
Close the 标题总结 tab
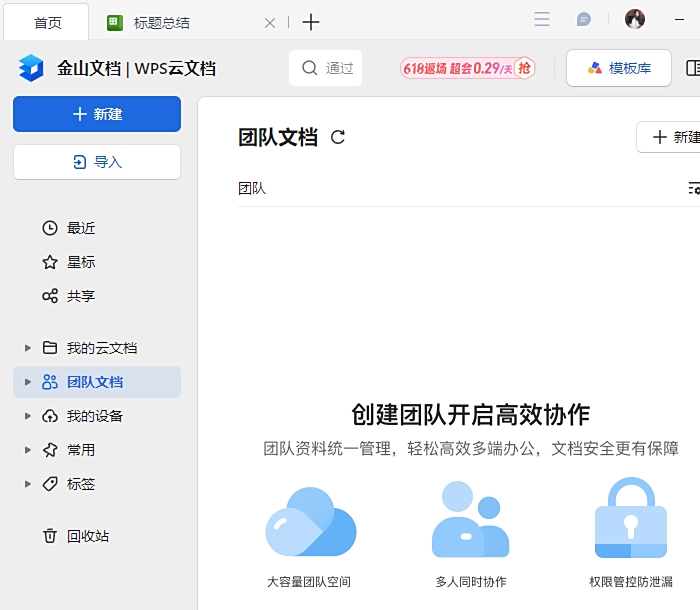pos(269,22)
